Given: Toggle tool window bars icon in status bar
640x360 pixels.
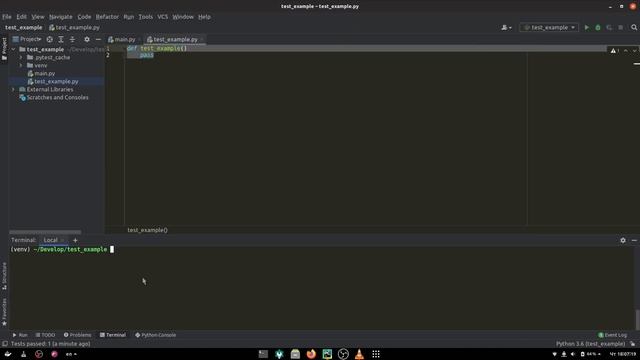Looking at the screenshot, I should (x=4, y=344).
